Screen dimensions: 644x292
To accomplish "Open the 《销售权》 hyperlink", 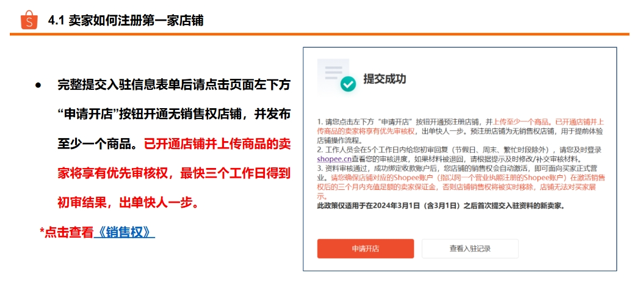I will click(x=125, y=232).
